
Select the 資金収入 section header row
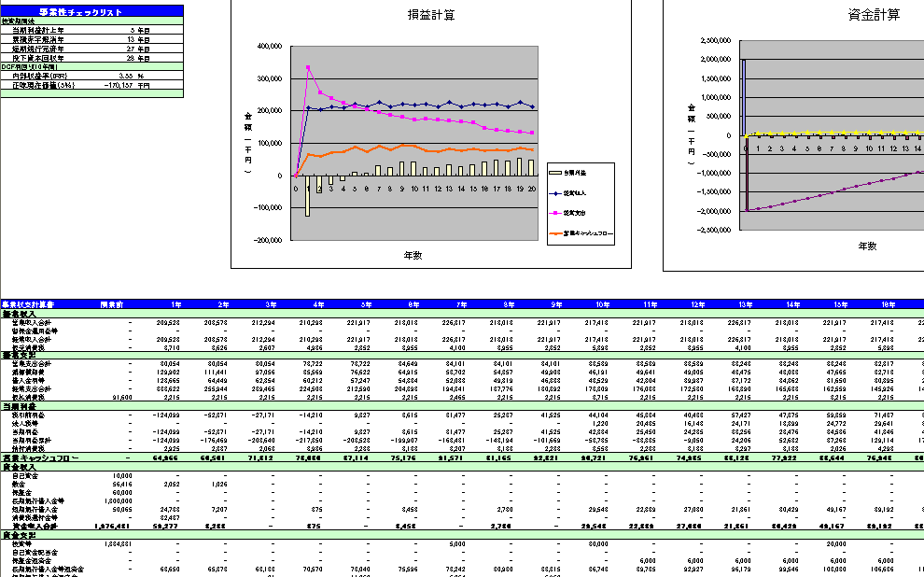pyautogui.click(x=462, y=467)
